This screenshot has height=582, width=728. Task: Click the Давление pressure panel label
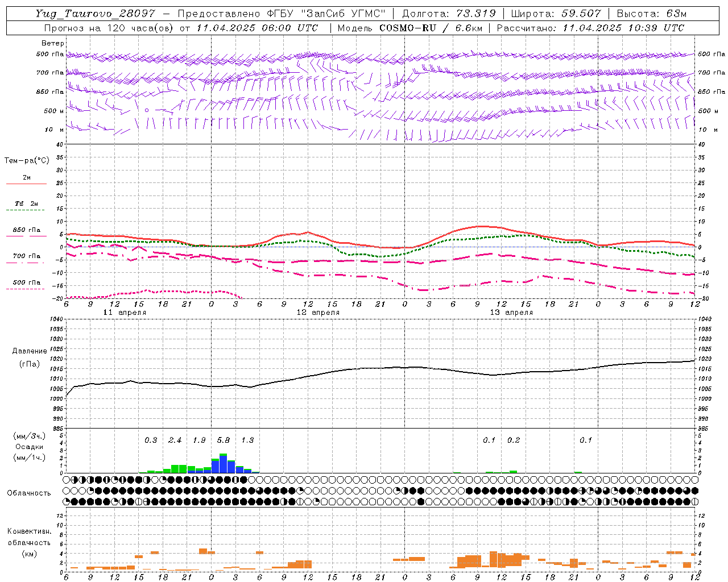(x=30, y=351)
